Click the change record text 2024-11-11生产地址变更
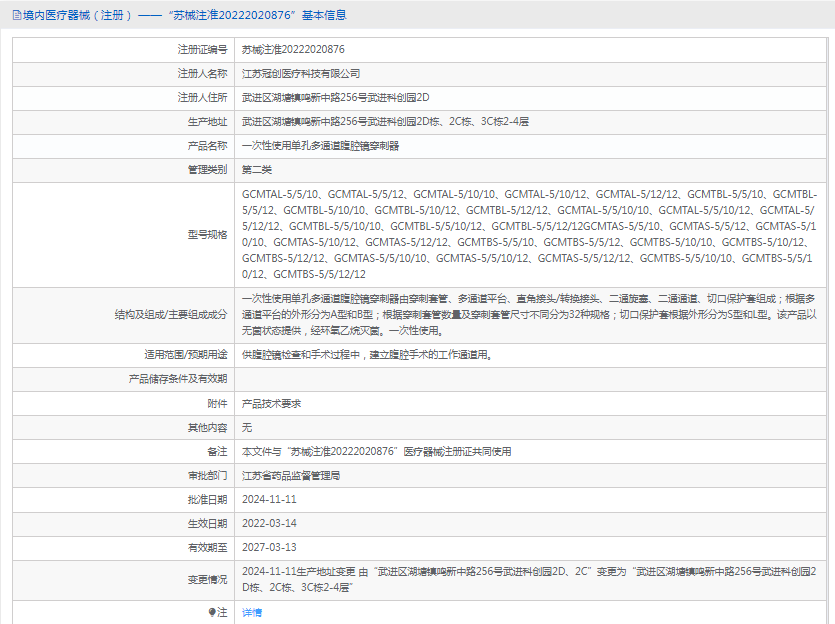835x624 pixels. click(x=529, y=579)
